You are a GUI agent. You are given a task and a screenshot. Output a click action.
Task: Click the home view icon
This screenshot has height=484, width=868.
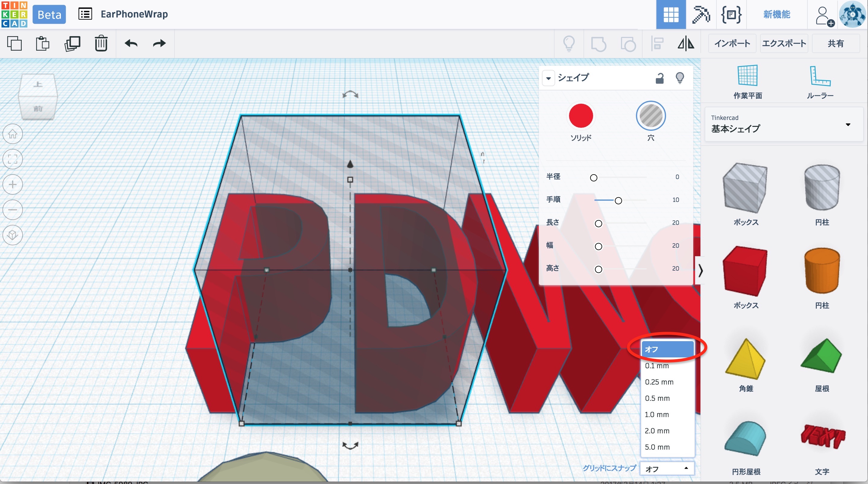(12, 134)
